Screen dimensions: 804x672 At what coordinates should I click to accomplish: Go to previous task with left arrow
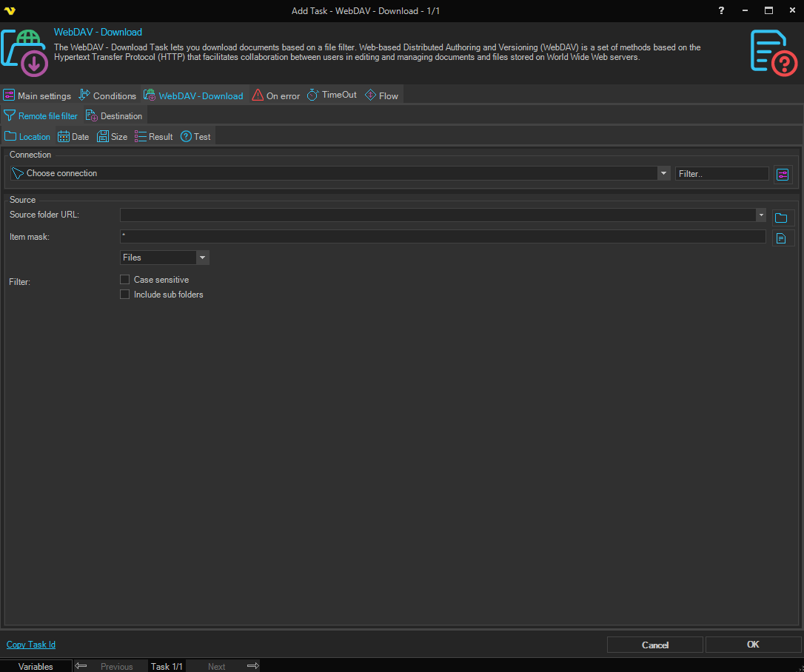[x=81, y=666]
